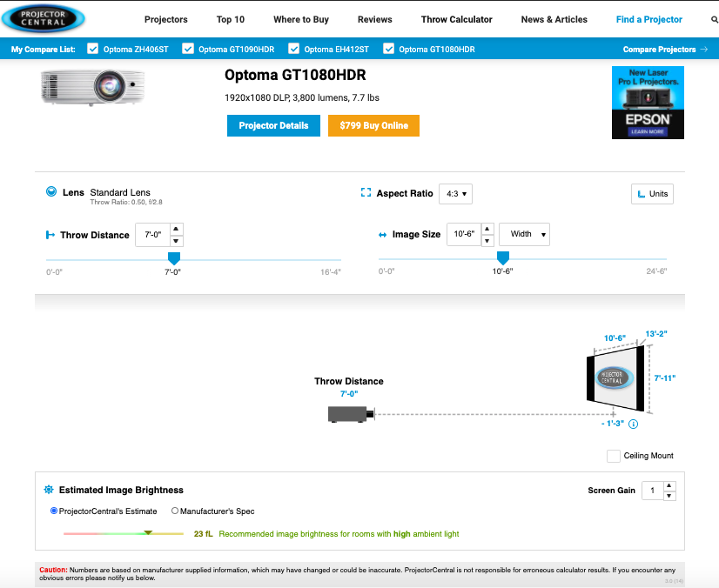Click the Optoma GT1080HDR title text

tap(295, 75)
